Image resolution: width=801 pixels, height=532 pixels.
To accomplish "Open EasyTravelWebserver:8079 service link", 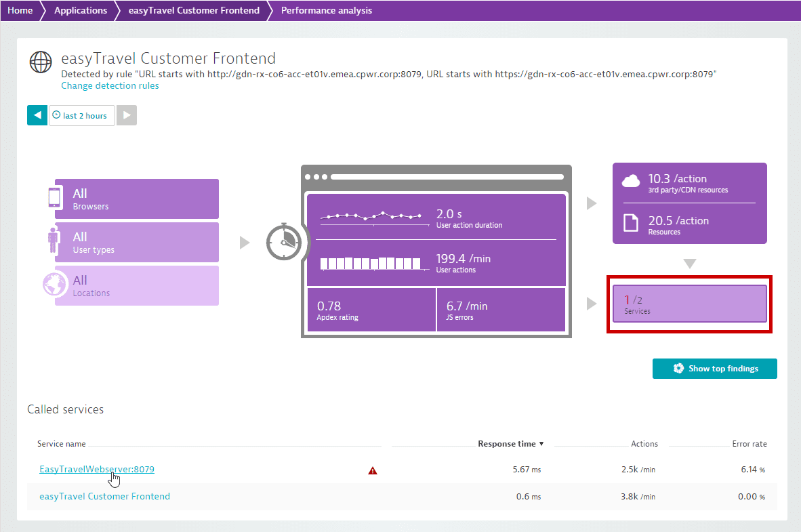I will [x=96, y=469].
